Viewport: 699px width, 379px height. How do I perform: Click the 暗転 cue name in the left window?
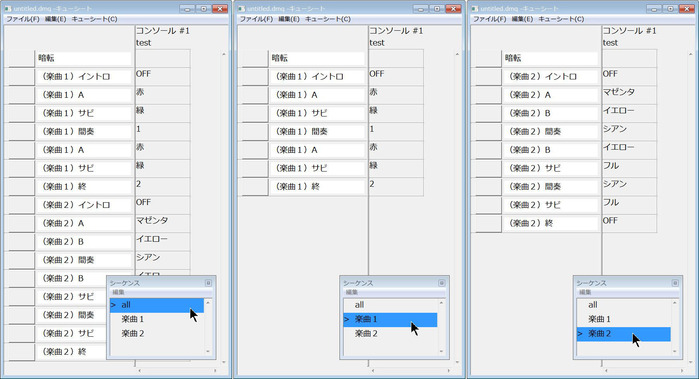click(84, 58)
